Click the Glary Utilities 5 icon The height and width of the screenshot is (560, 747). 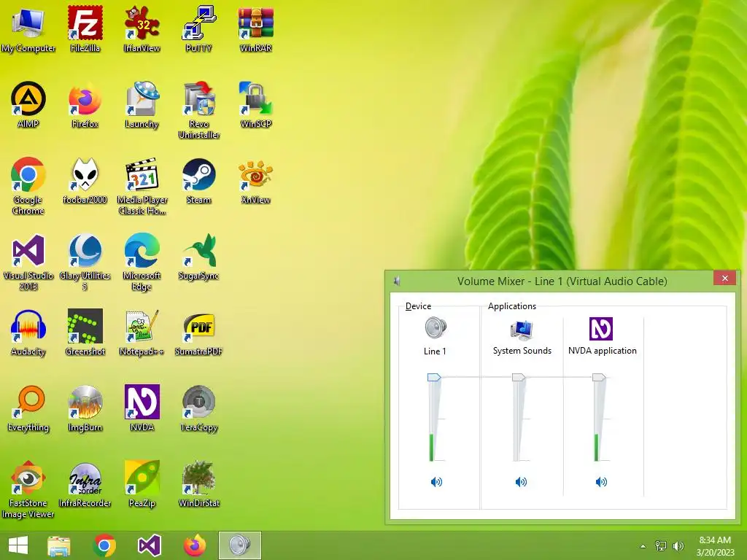85,262
